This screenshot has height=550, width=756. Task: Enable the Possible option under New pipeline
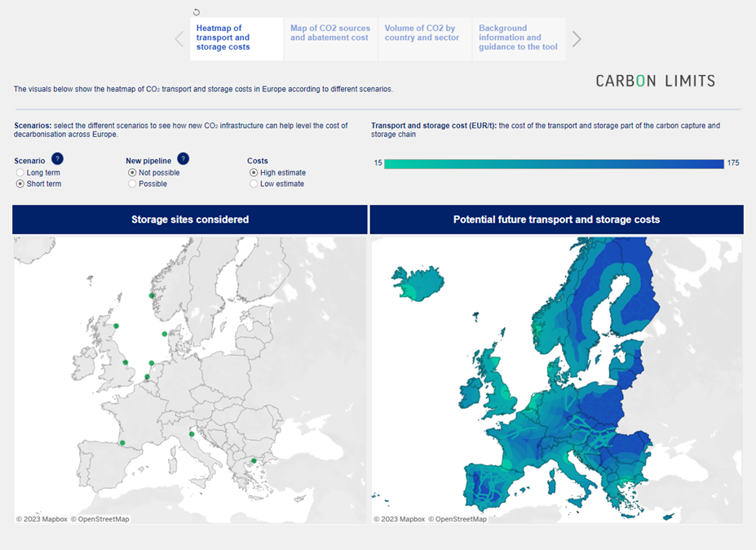point(131,183)
